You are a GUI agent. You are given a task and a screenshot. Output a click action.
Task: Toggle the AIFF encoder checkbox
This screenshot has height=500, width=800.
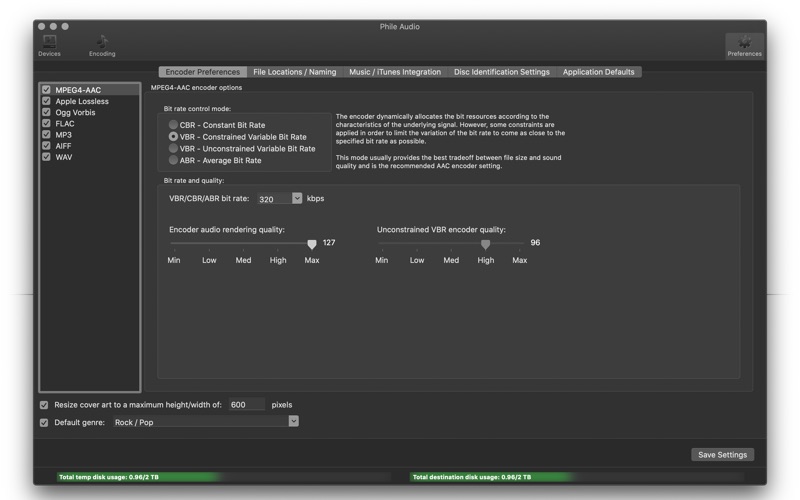[46, 146]
